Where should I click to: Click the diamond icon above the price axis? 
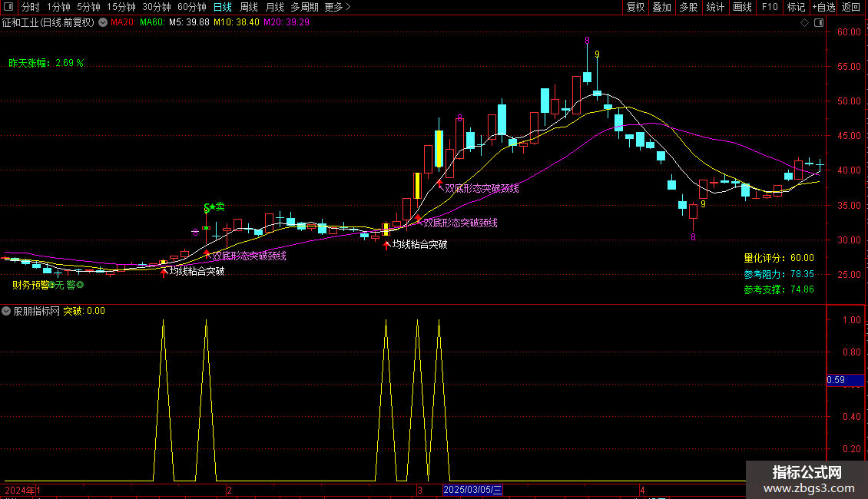pos(805,23)
